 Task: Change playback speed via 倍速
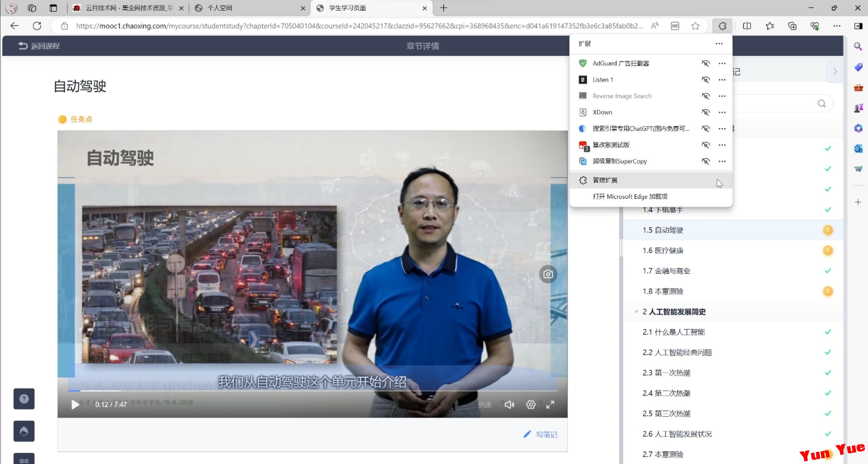pos(485,404)
